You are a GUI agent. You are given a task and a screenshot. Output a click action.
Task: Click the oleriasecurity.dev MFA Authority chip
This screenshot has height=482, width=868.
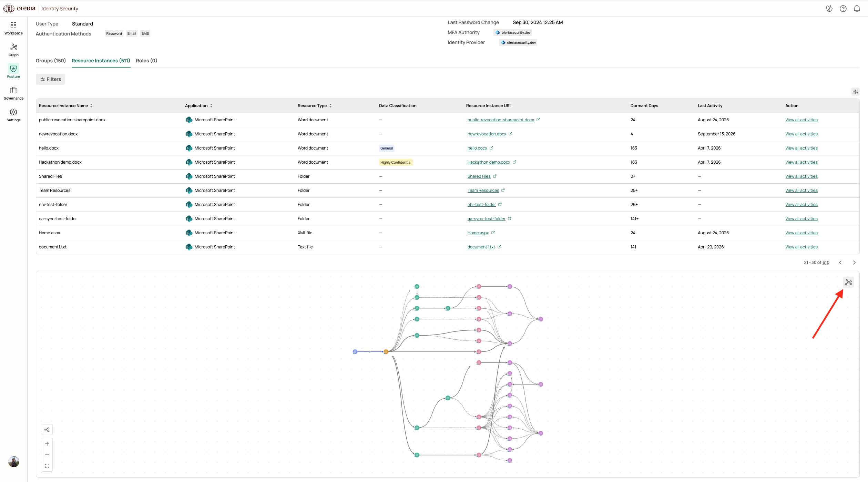tap(513, 32)
